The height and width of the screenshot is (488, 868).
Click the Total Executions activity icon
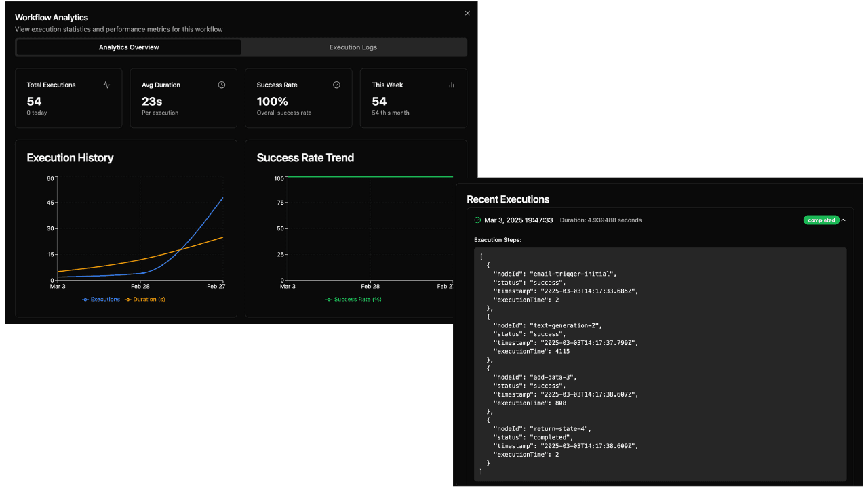pyautogui.click(x=106, y=85)
